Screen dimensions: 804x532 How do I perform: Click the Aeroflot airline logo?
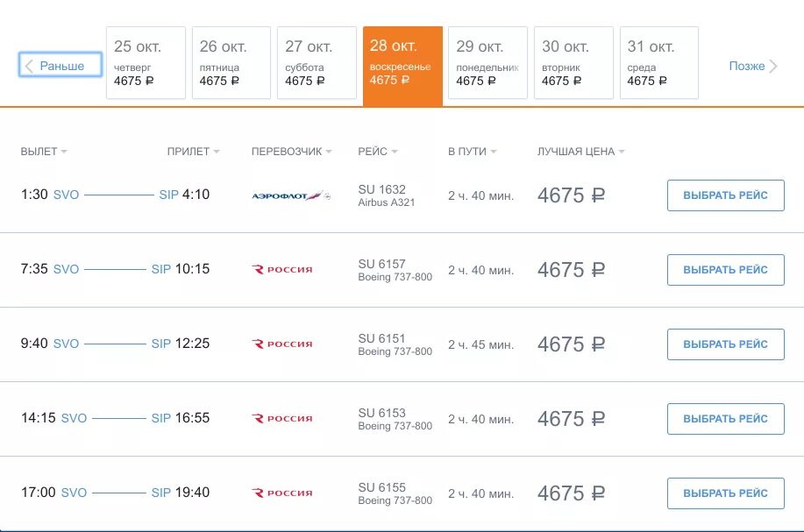pyautogui.click(x=290, y=195)
